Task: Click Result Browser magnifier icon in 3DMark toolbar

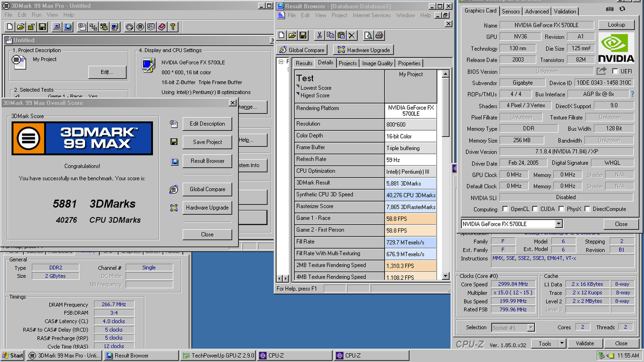Action: [68, 27]
